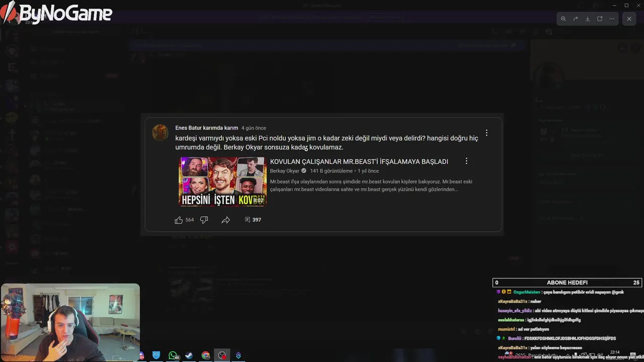Screen dimensions: 644x362
Task: Download the image from the viewer toolbar
Action: (588, 19)
